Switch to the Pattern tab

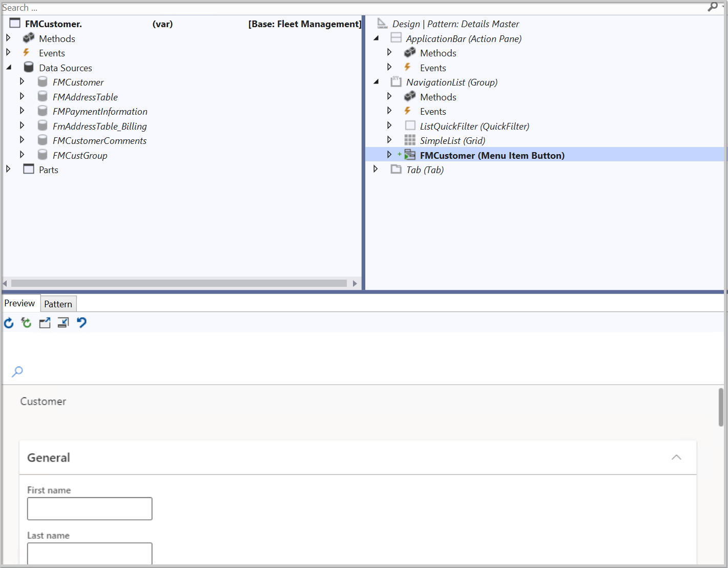click(x=58, y=304)
